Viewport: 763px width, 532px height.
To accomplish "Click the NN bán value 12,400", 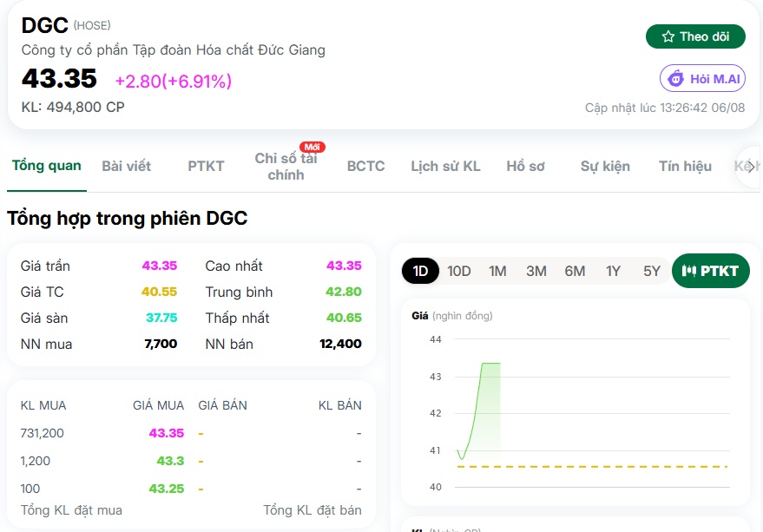I will point(340,345).
